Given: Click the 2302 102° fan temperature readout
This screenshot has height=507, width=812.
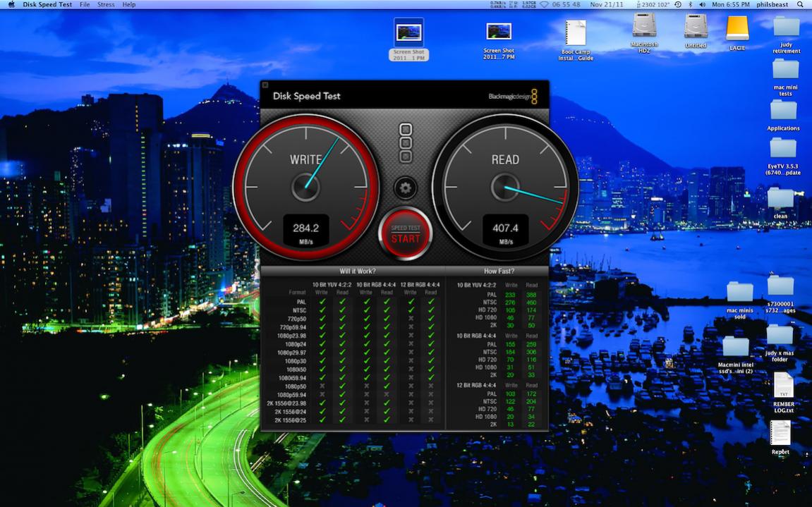Looking at the screenshot, I should pos(653,4).
